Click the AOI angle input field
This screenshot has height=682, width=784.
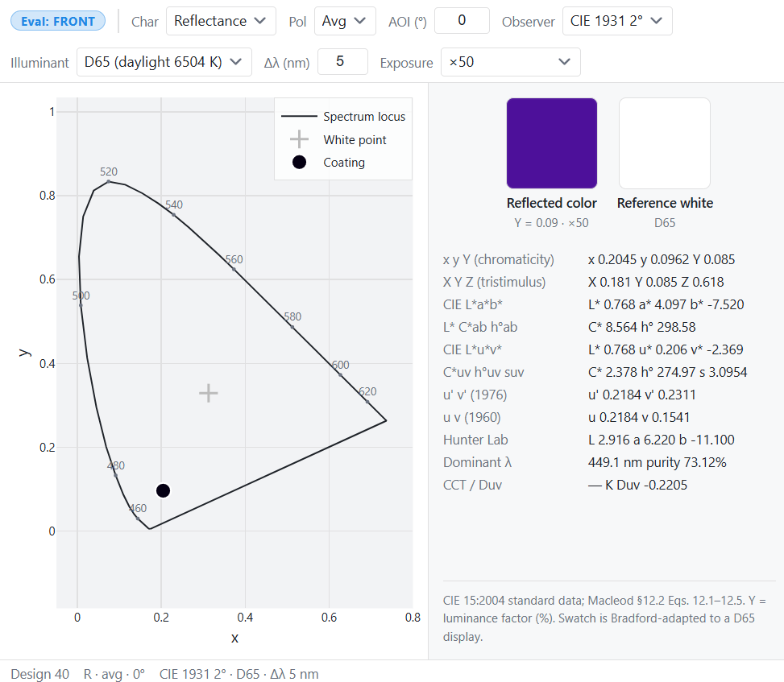click(462, 20)
